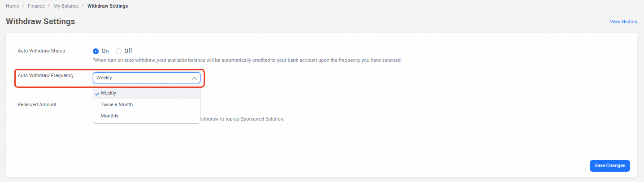
Task: Click the checkmark icon beside Weekly option
Action: pos(97,93)
